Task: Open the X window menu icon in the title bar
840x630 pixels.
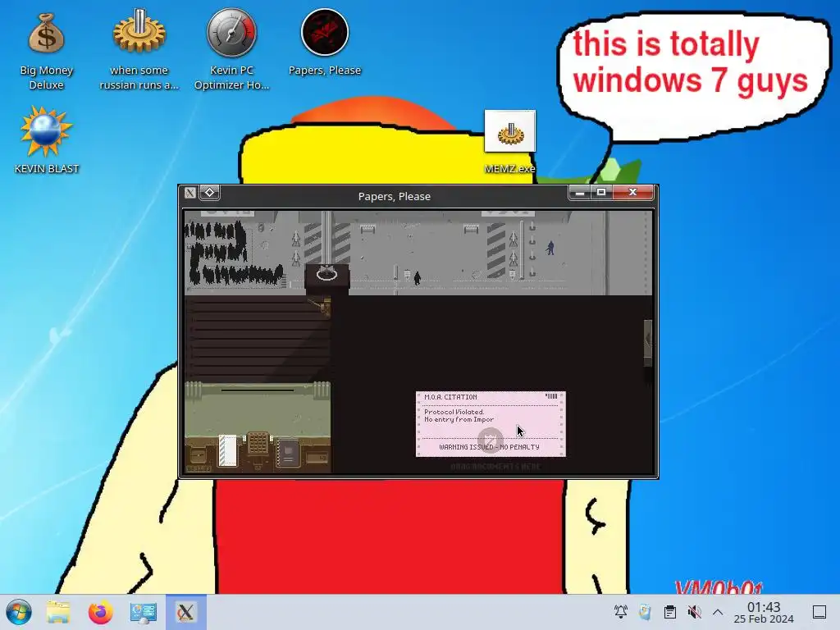Action: (x=190, y=193)
